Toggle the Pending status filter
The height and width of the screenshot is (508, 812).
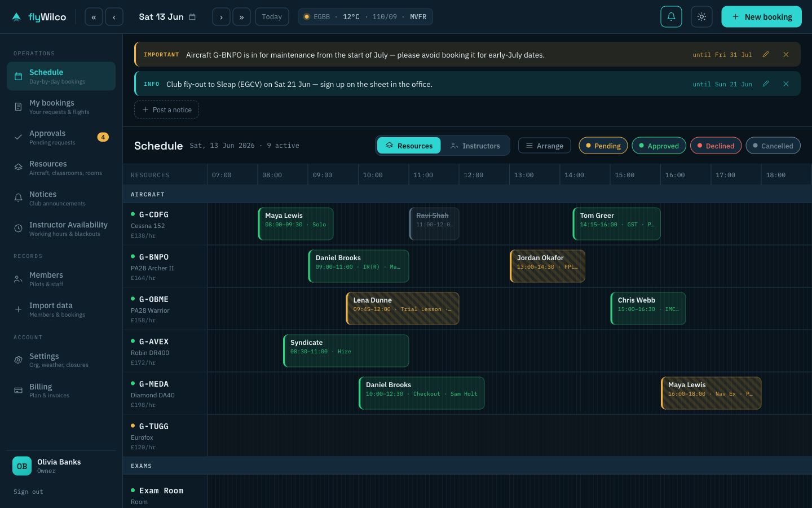point(603,146)
